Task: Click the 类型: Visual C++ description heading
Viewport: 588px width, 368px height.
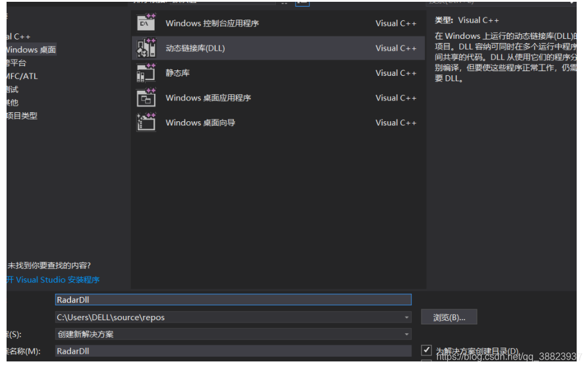Action: coord(467,20)
